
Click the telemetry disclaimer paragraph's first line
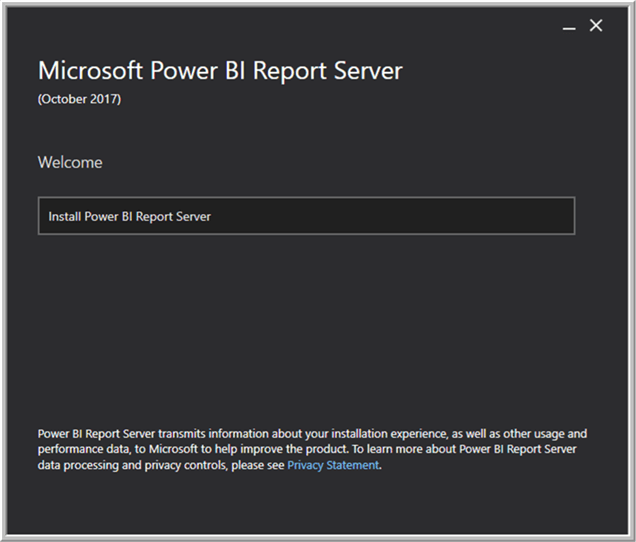pos(312,434)
